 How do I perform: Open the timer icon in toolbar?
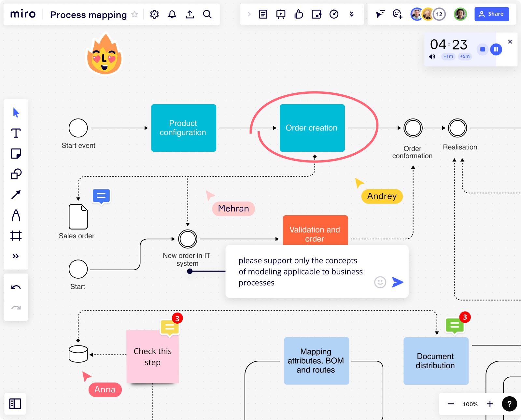(x=334, y=14)
